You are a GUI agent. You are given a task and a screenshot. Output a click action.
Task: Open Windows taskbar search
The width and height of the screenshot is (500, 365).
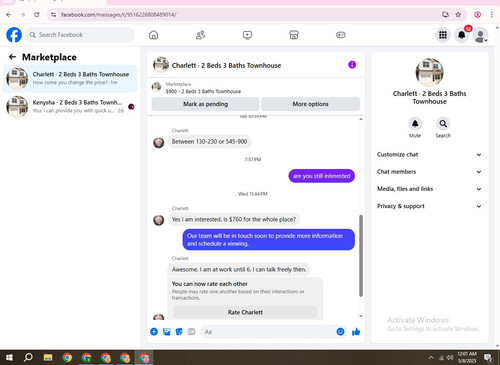(28, 358)
